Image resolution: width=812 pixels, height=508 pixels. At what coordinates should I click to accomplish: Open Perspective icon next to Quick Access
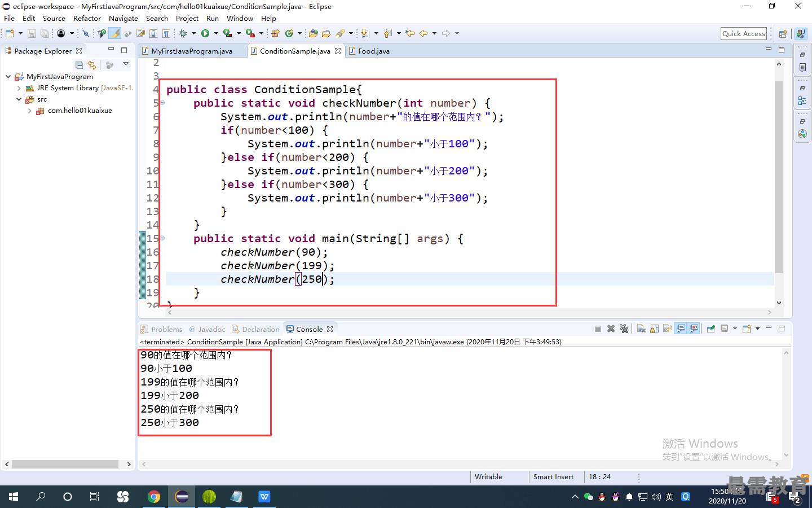click(783, 34)
